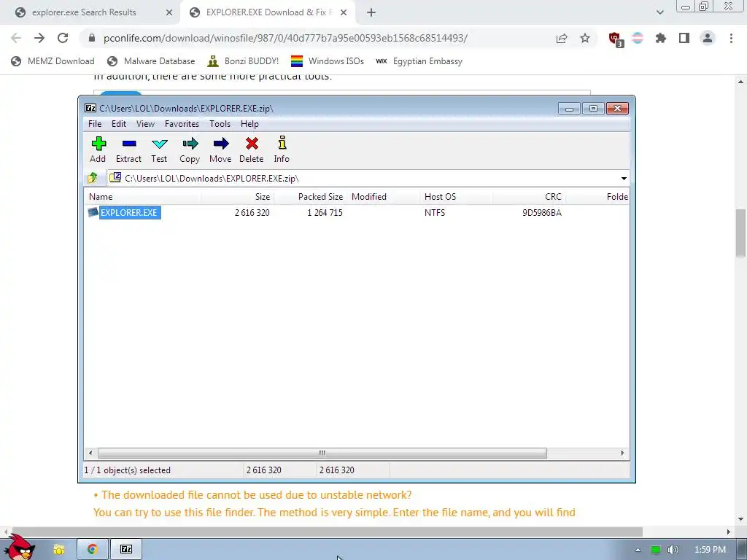Show hidden tray icons arrow
This screenshot has width=747, height=560.
tap(638, 550)
